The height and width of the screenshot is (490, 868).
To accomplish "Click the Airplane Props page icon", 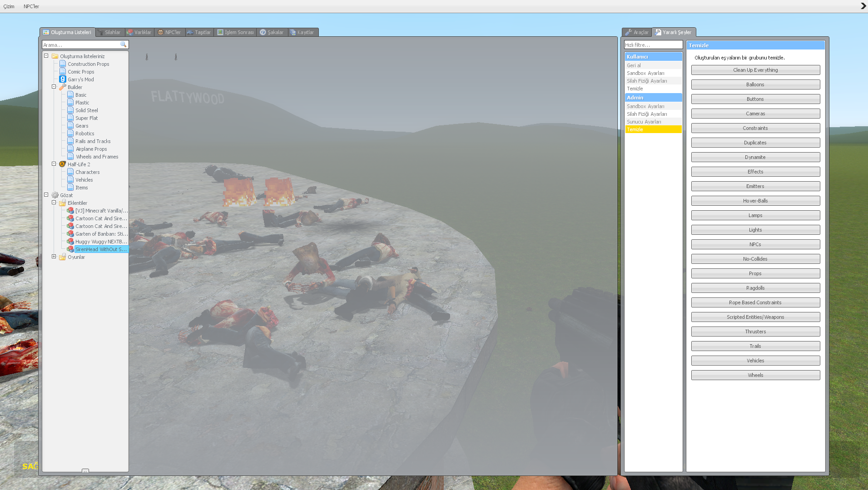I will tap(70, 149).
